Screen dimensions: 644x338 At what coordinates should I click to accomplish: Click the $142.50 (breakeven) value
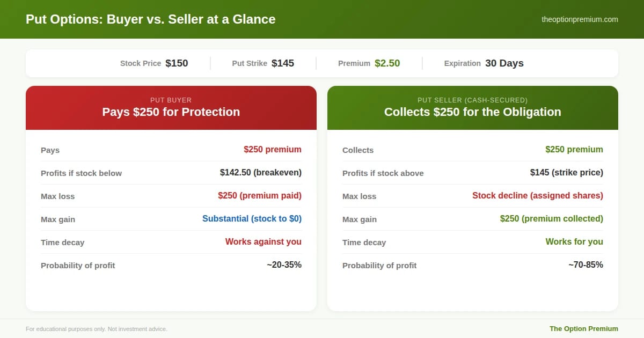[260, 173]
